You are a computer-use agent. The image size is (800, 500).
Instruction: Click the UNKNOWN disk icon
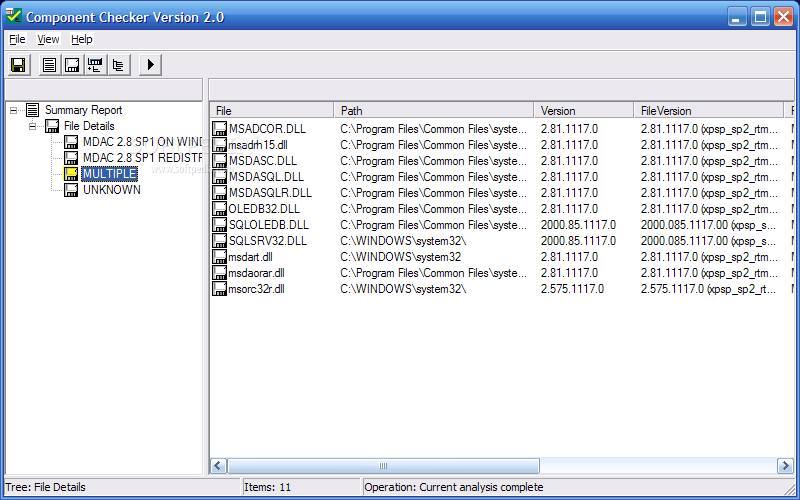(71, 190)
